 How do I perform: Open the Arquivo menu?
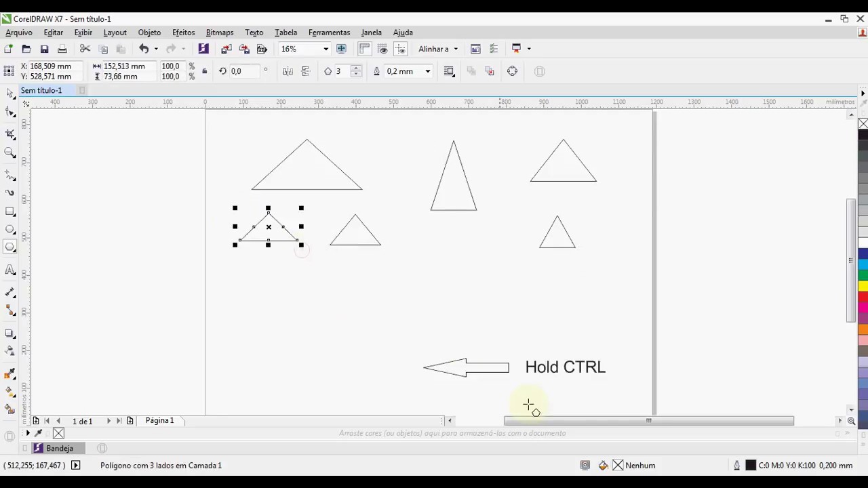[x=19, y=33]
